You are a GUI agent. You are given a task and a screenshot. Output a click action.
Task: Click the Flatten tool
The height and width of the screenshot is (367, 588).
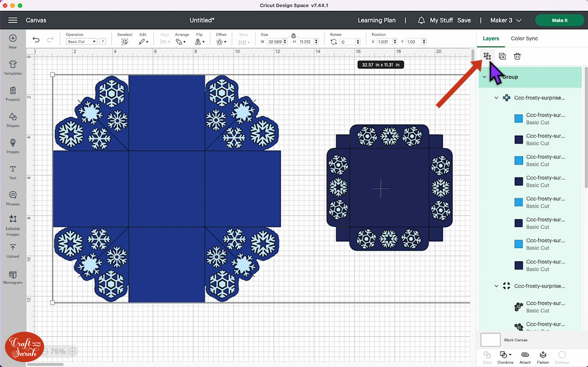point(543,357)
